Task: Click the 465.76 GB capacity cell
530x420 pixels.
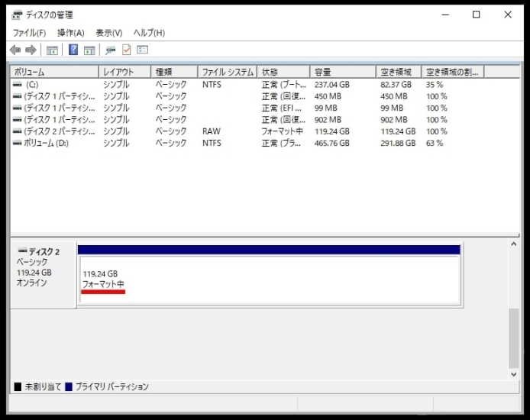Action: 332,143
